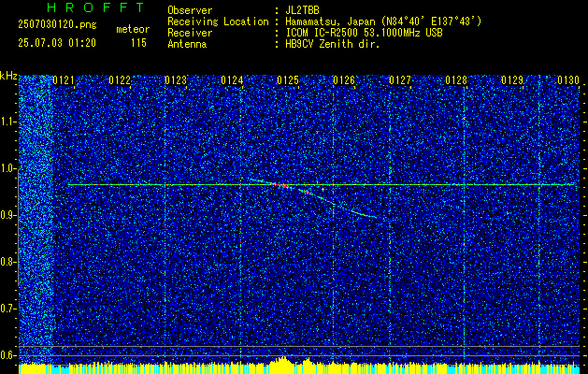Viewport: 588px width, 374px height.
Task: Click the meteor count 115
Action: [138, 43]
